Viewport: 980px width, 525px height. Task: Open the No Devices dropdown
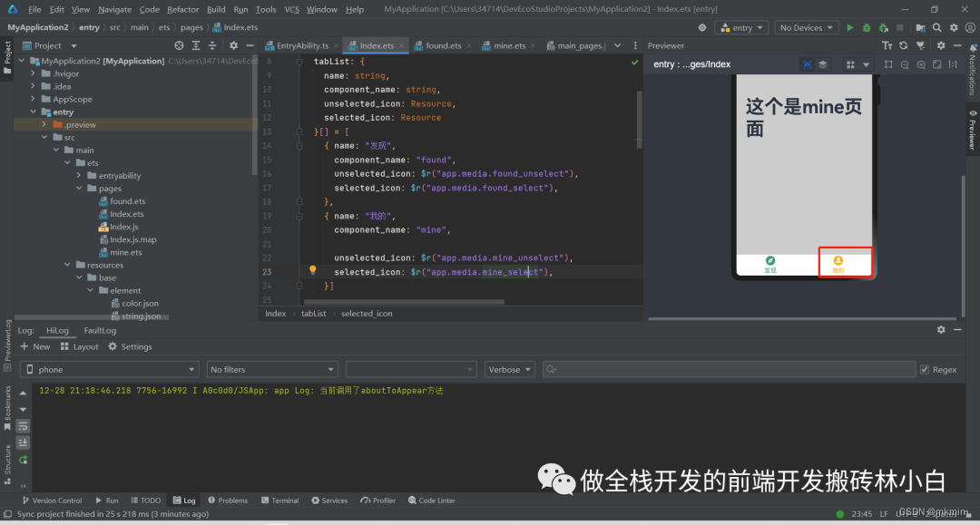(807, 27)
